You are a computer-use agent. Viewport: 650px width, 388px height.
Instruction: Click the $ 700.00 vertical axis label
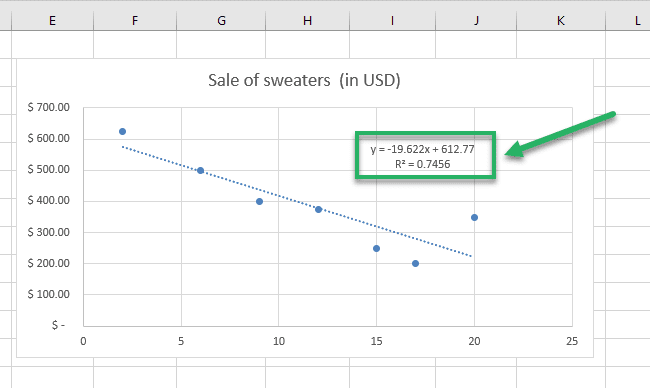49,107
